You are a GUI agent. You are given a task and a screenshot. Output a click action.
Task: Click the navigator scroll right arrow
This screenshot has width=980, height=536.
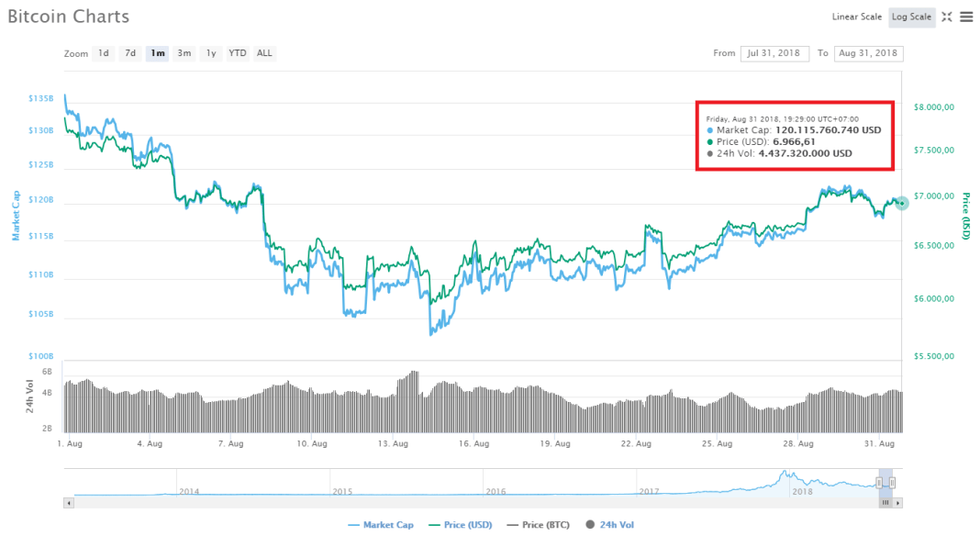tap(897, 503)
